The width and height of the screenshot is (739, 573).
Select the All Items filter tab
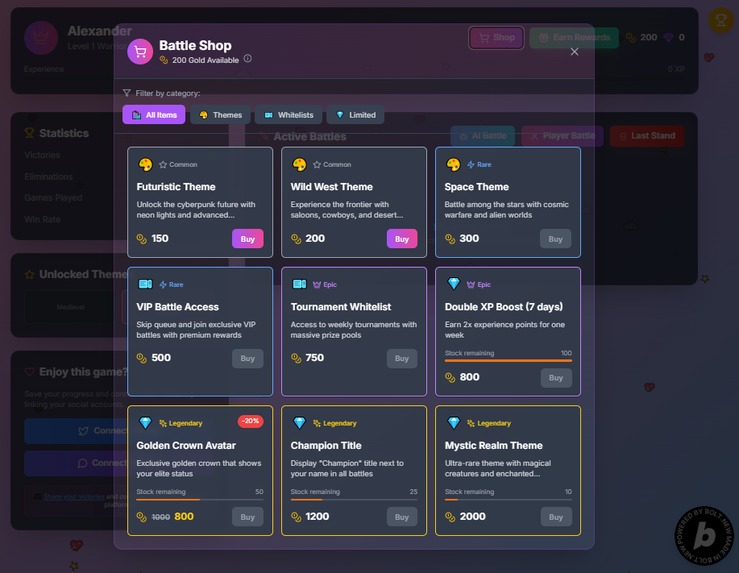coord(154,115)
